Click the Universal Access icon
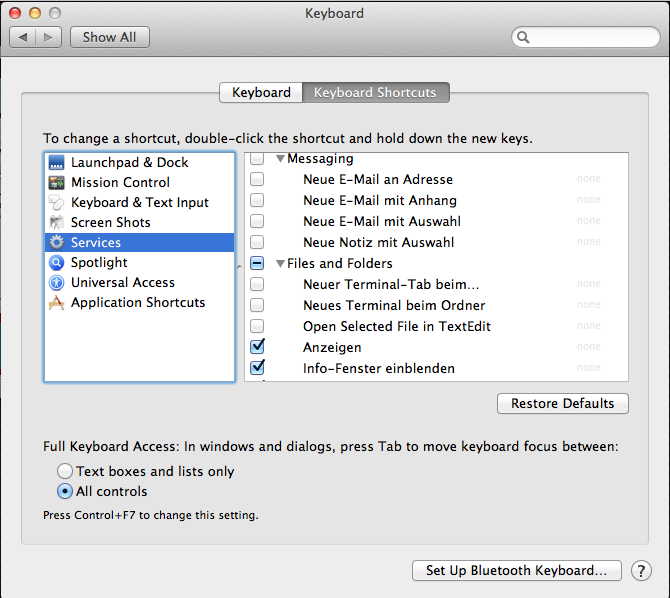 point(56,283)
